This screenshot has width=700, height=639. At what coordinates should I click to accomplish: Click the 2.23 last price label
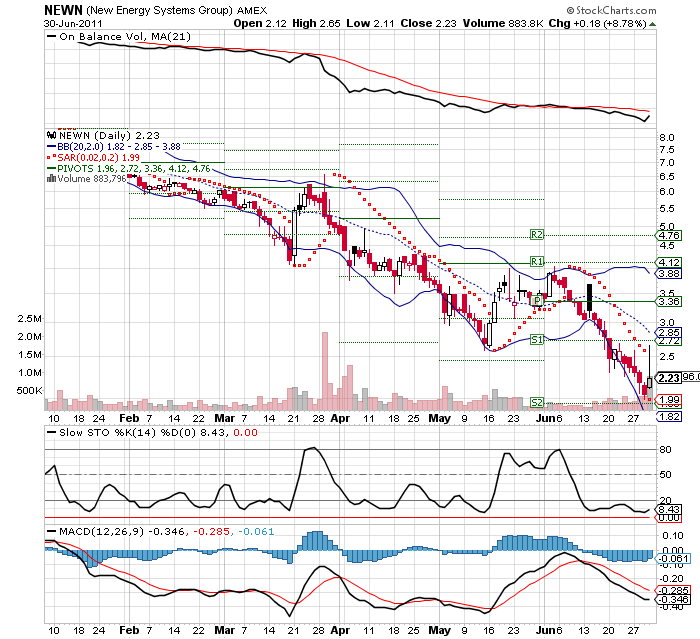pyautogui.click(x=669, y=378)
